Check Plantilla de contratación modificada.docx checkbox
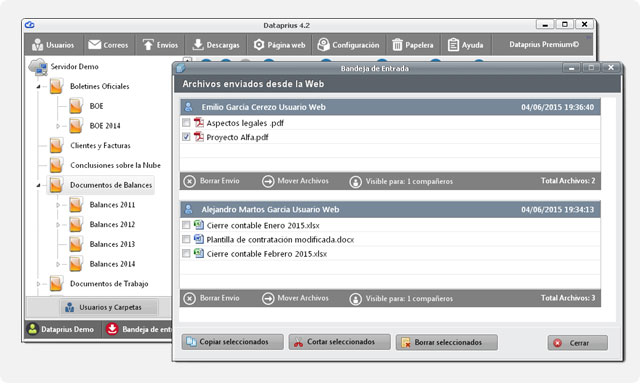Image resolution: width=640 pixels, height=385 pixels. tap(186, 239)
